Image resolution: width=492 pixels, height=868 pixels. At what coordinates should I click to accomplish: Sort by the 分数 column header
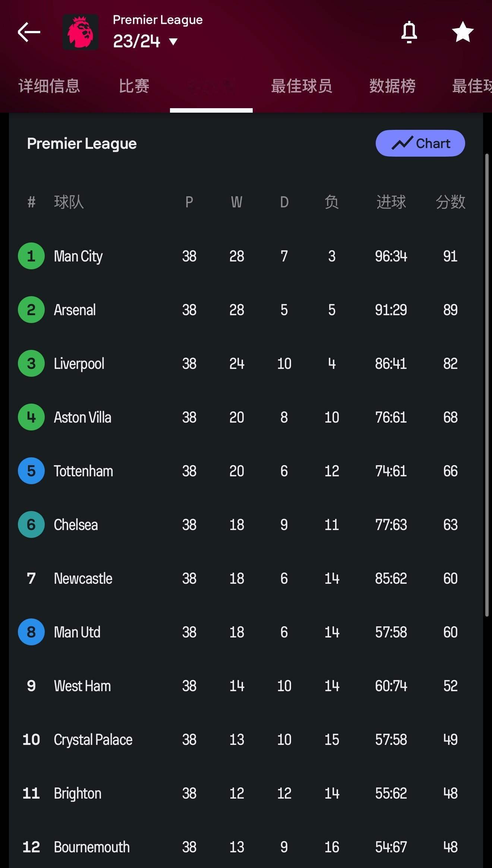[450, 202]
